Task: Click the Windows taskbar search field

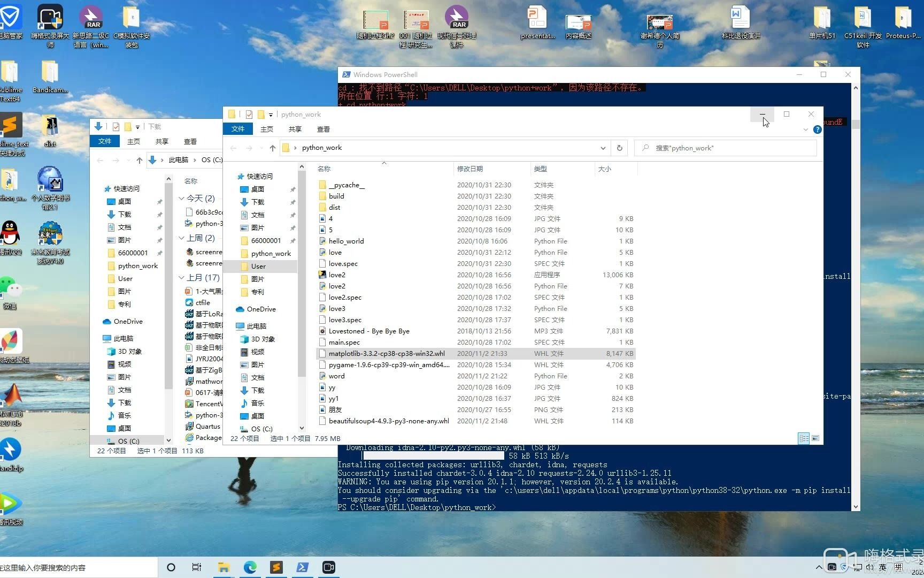Action: [79, 567]
